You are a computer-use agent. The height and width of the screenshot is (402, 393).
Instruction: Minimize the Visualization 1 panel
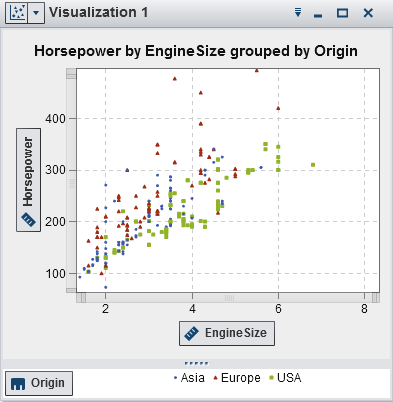click(318, 15)
